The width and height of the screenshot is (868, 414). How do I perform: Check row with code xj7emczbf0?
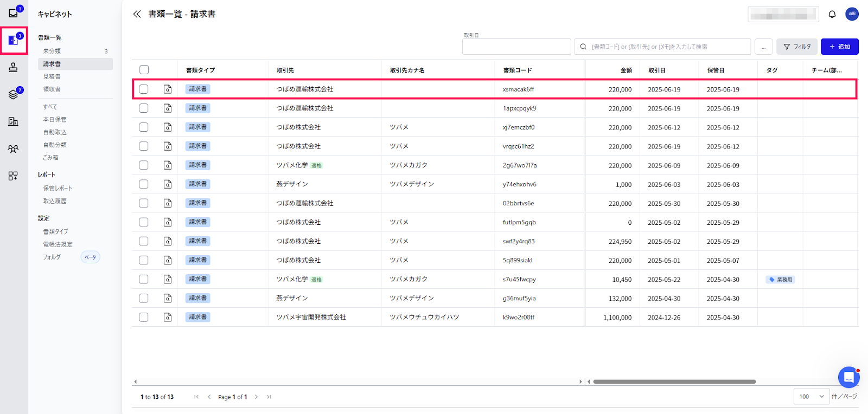pyautogui.click(x=144, y=127)
